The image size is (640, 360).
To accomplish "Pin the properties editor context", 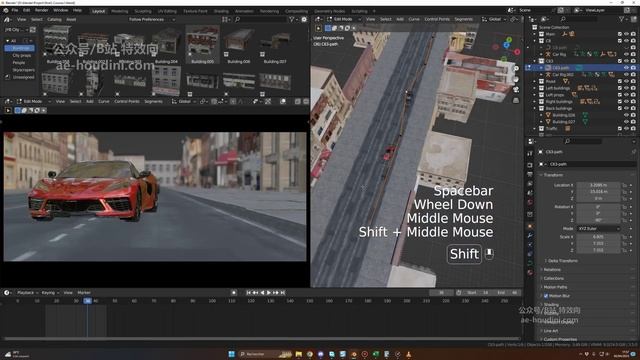I will tap(633, 152).
